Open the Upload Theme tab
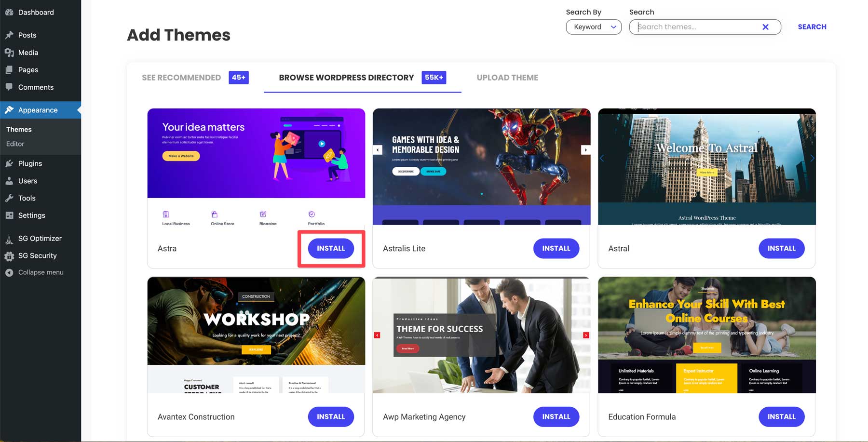 pyautogui.click(x=507, y=77)
